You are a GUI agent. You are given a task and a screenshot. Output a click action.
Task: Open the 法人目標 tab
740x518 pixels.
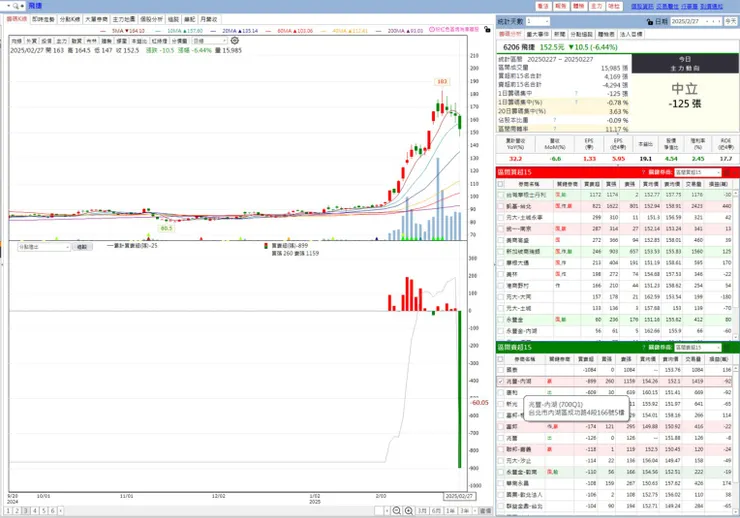[x=631, y=34]
